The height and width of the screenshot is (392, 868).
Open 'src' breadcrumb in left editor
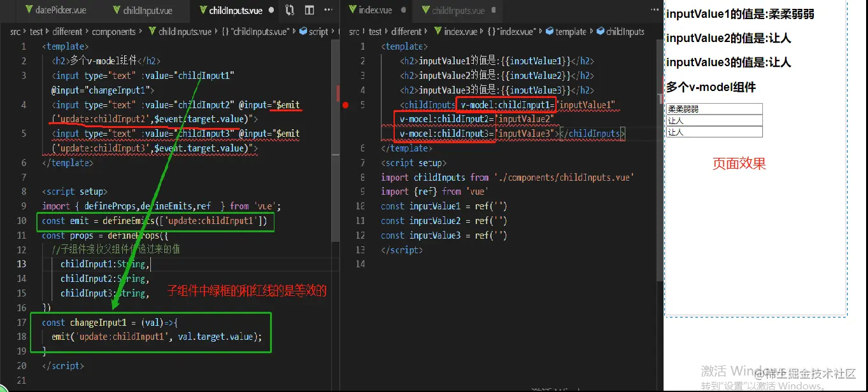(15, 31)
